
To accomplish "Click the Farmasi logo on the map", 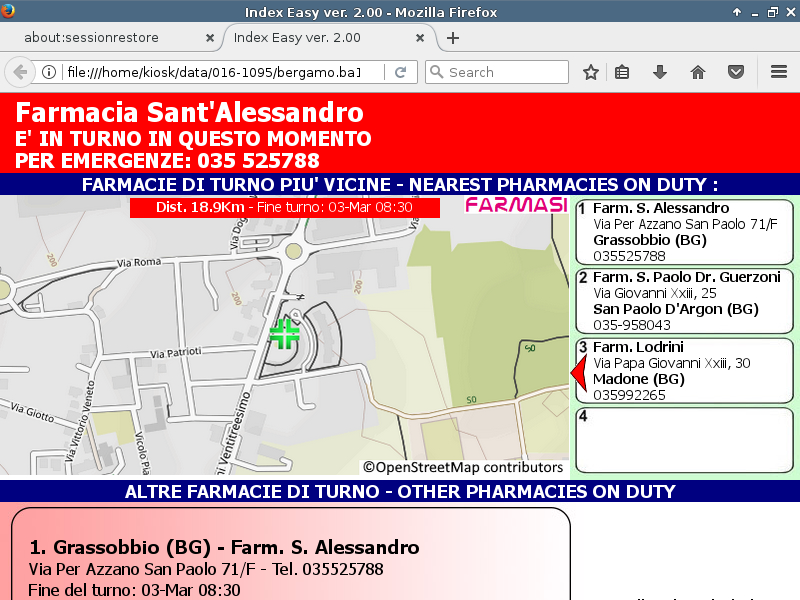I will pyautogui.click(x=516, y=206).
